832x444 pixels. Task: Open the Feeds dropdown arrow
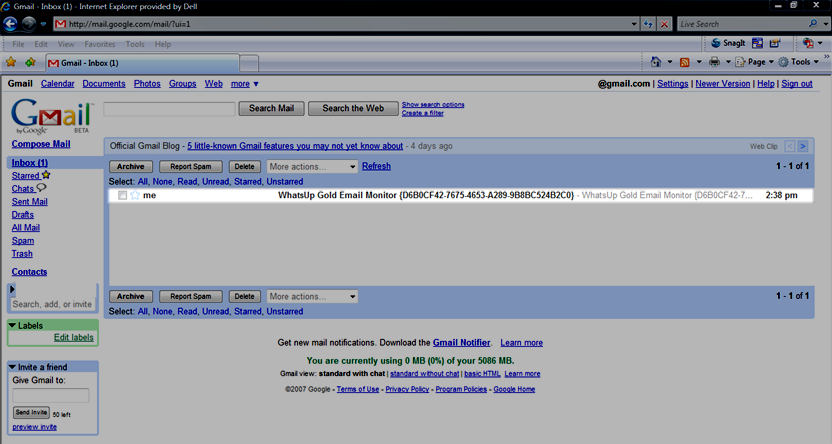click(x=699, y=62)
